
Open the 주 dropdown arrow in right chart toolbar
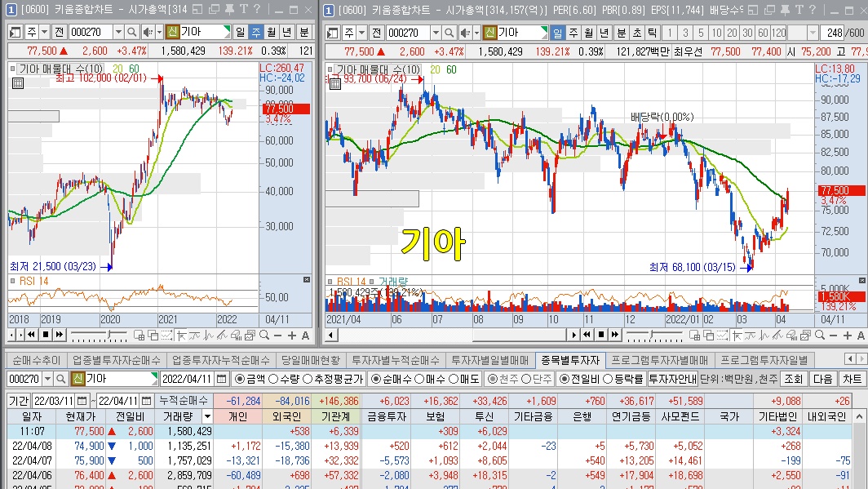click(362, 33)
